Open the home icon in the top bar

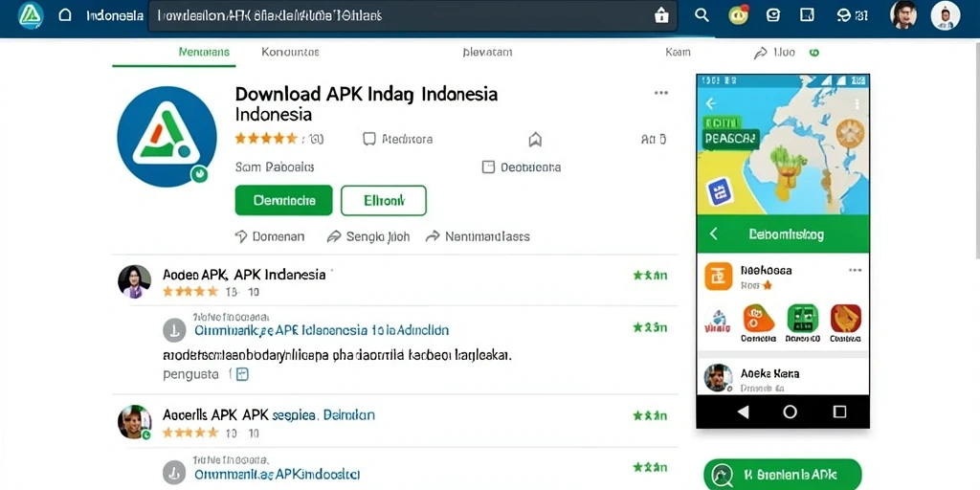pos(65,15)
